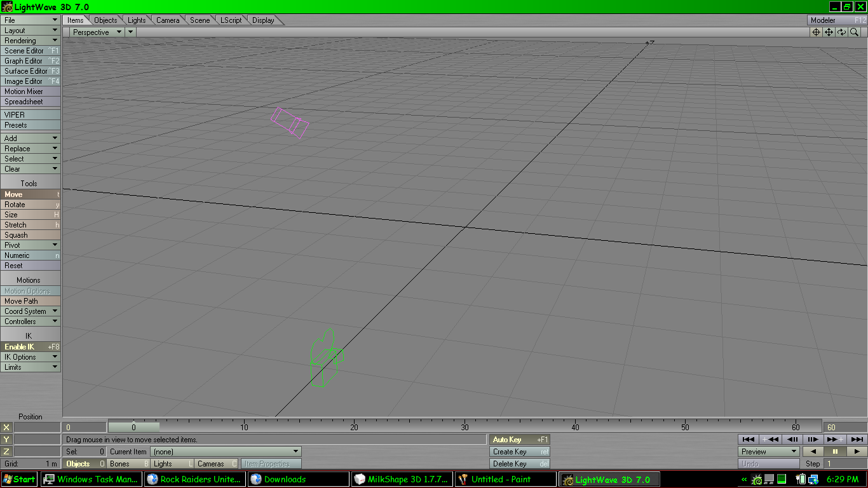Play the animation forward

(x=857, y=452)
